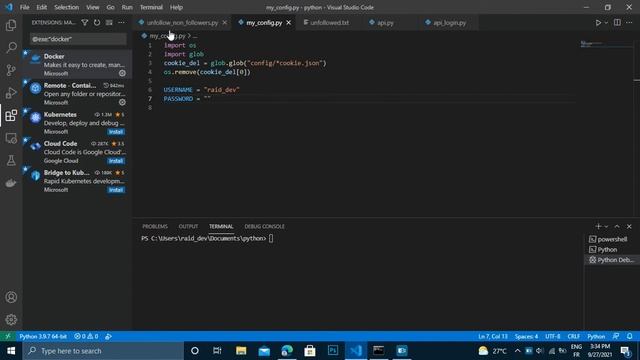The width and height of the screenshot is (640, 360).
Task: Open new terminal launch profile dropdown
Action: (606, 226)
